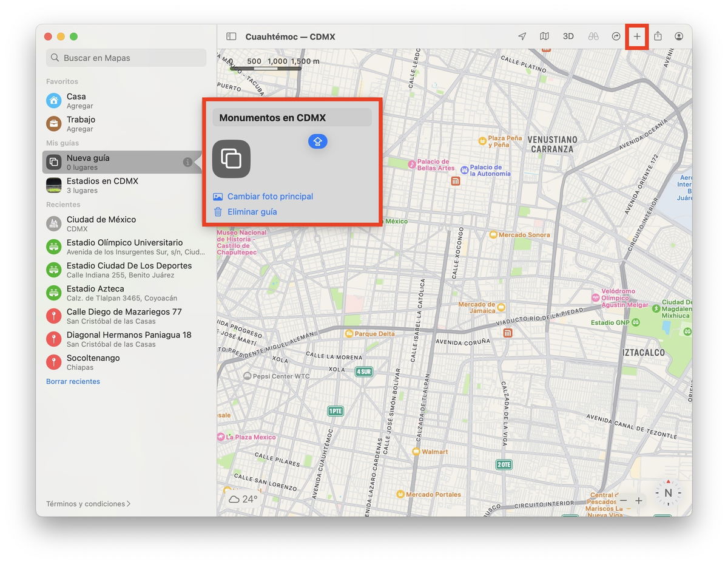The height and width of the screenshot is (564, 728).
Task: Open the Share sheet icon
Action: 658,36
